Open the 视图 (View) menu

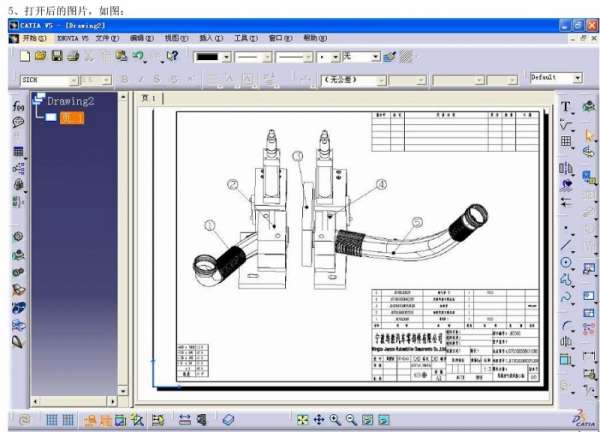click(x=176, y=38)
